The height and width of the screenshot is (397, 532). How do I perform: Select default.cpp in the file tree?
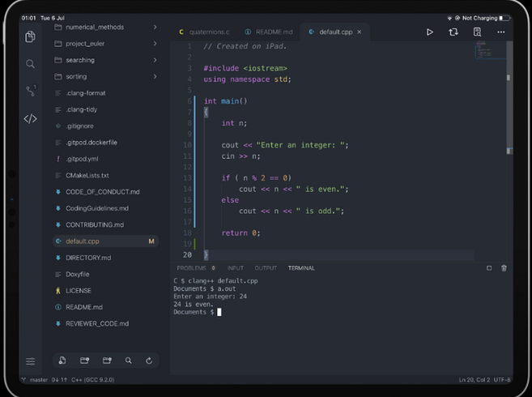[x=106, y=241]
